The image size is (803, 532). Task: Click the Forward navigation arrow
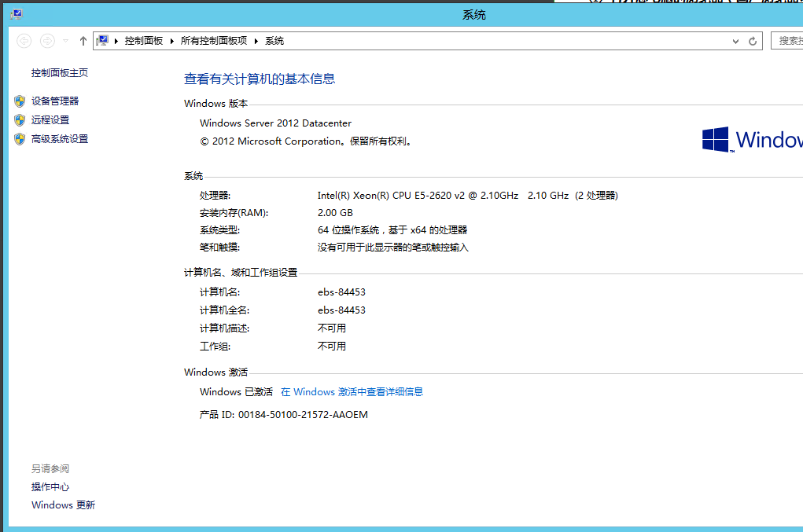(x=48, y=41)
